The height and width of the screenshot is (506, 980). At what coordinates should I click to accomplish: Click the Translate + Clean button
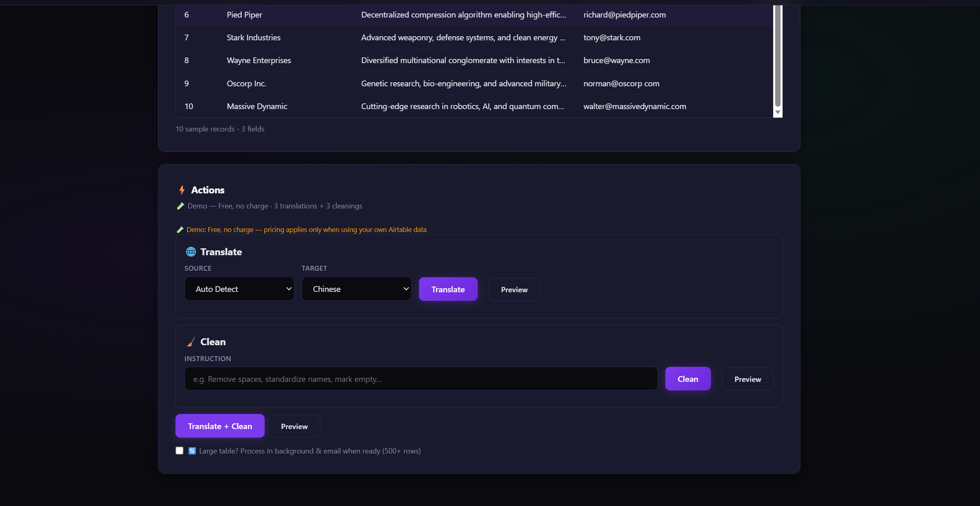[x=220, y=426]
